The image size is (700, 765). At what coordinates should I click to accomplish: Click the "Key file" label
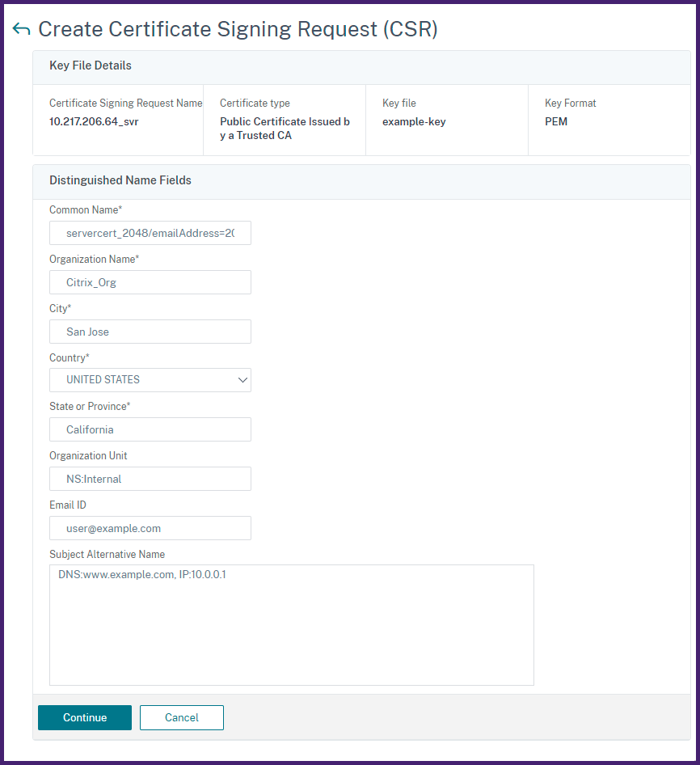[x=399, y=103]
